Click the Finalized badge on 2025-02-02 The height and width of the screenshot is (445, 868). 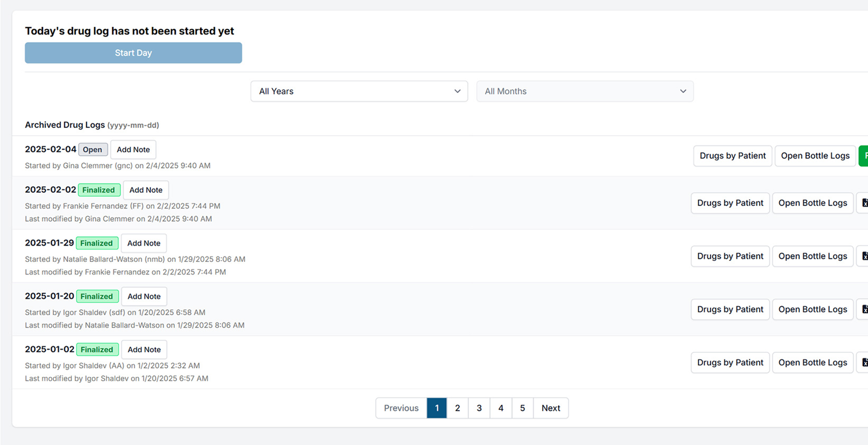[x=99, y=190]
